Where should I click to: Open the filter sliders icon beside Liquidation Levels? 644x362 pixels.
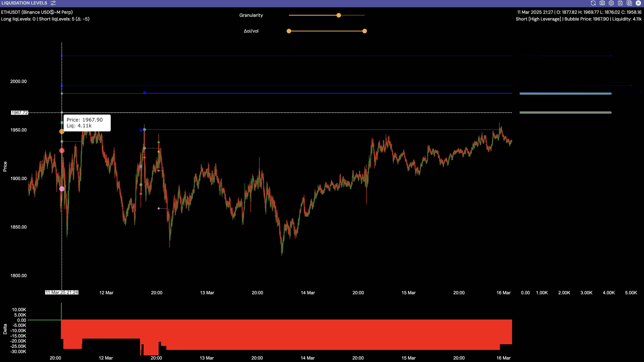click(x=53, y=3)
